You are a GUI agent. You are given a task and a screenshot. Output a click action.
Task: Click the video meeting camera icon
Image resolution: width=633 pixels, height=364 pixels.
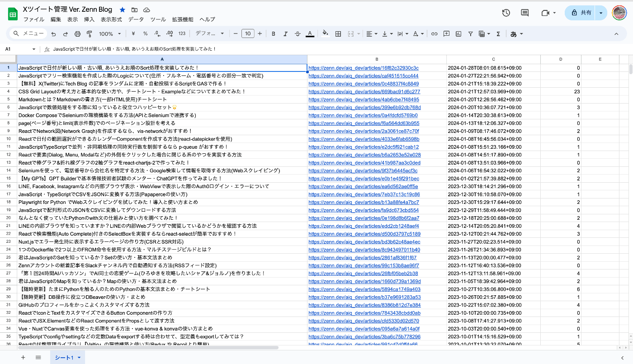tap(545, 13)
